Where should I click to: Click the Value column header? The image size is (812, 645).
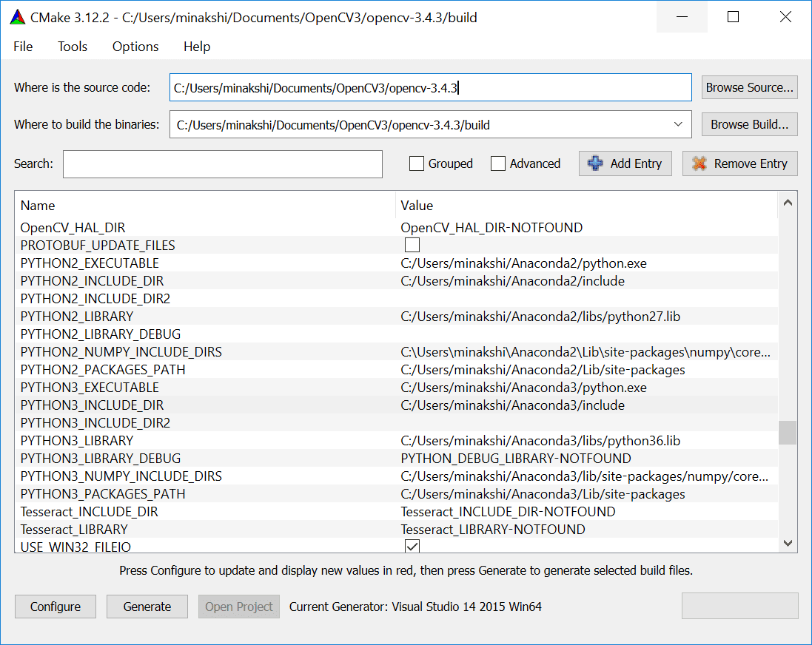click(x=417, y=206)
